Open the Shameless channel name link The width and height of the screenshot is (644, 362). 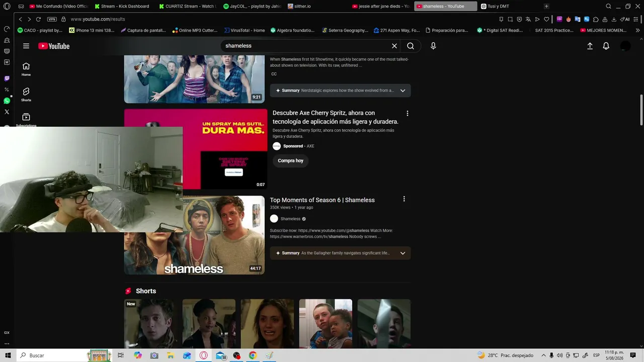tap(290, 219)
